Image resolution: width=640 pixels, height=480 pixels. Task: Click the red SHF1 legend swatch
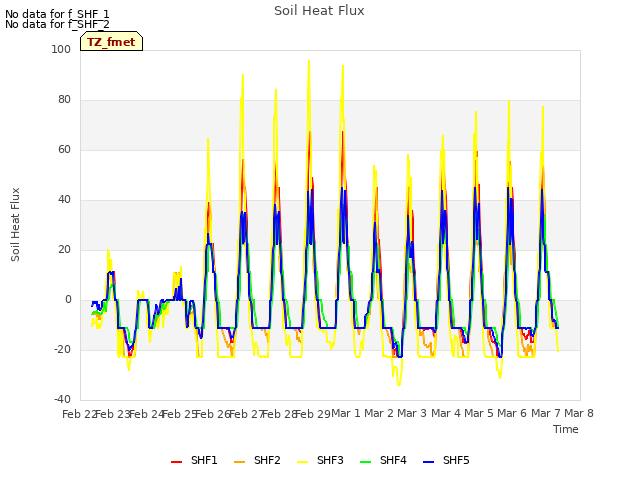176,462
